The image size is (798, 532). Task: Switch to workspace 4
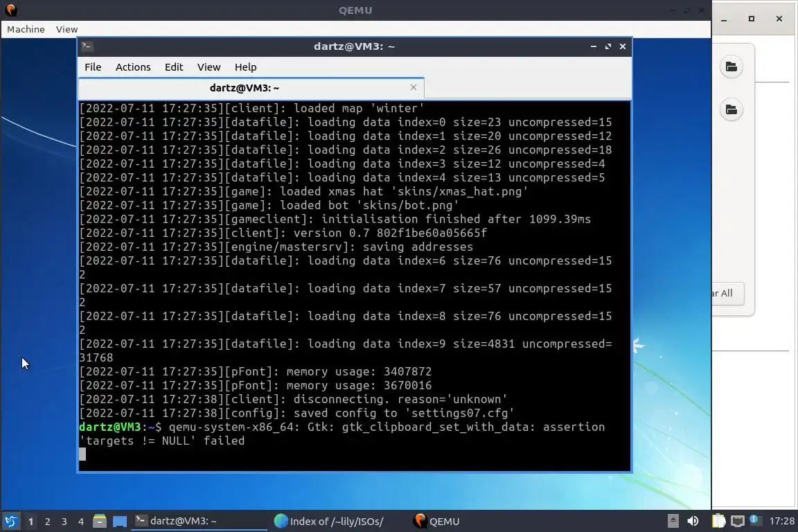point(80,522)
